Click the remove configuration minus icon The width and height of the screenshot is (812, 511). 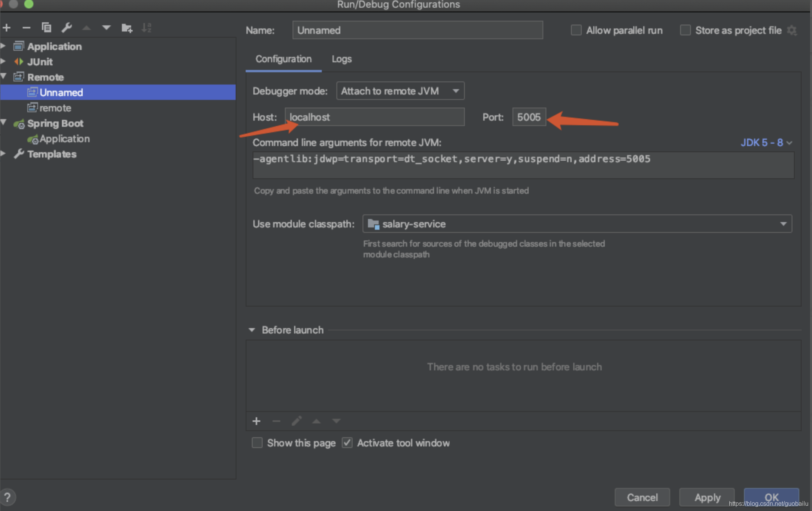click(26, 28)
